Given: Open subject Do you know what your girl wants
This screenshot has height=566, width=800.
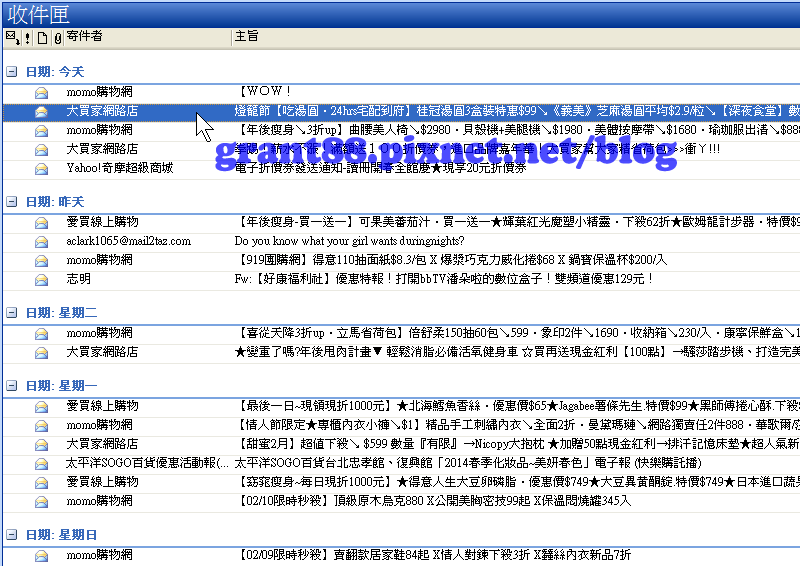Looking at the screenshot, I should point(349,241).
